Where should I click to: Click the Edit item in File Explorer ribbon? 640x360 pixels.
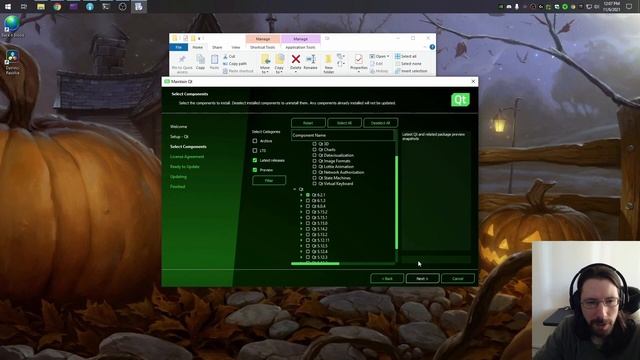pyautogui.click(x=376, y=64)
